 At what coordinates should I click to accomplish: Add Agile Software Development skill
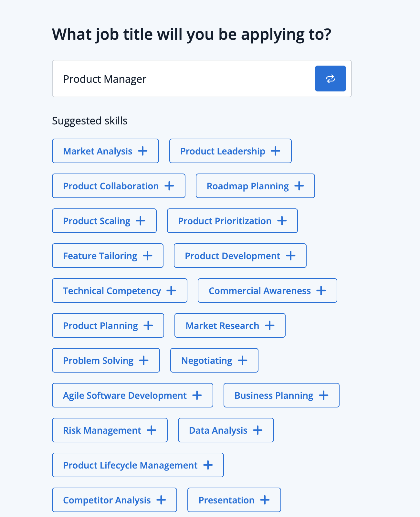coord(132,395)
